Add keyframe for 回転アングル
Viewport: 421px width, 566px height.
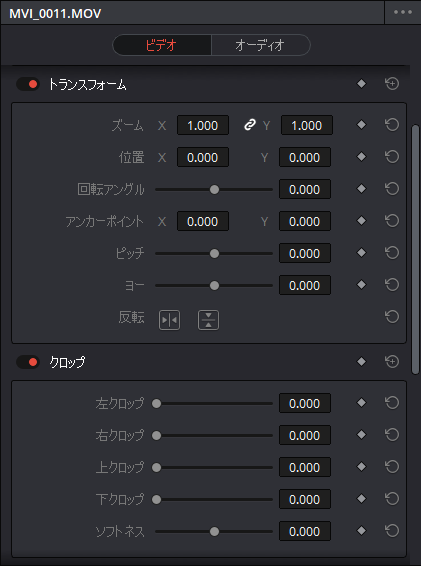[x=361, y=189]
